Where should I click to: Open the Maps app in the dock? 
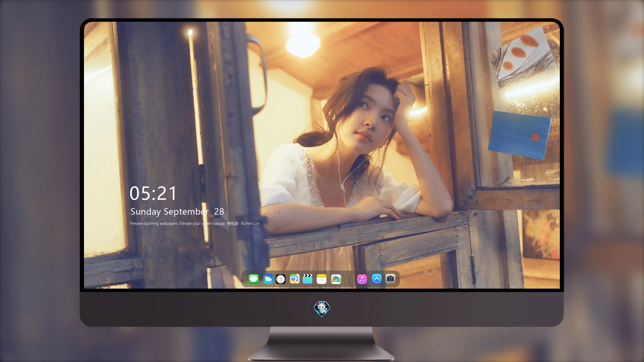[x=294, y=279]
